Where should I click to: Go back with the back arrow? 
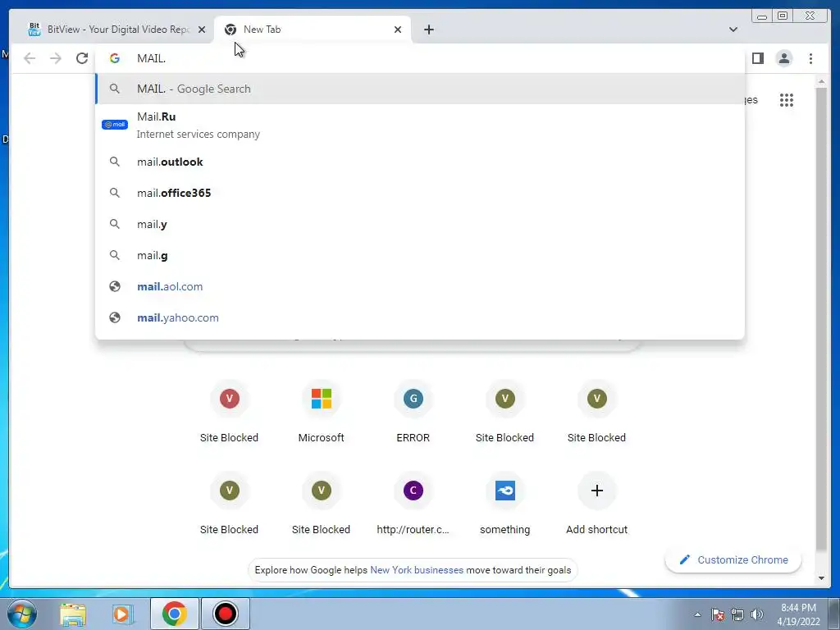click(x=30, y=58)
